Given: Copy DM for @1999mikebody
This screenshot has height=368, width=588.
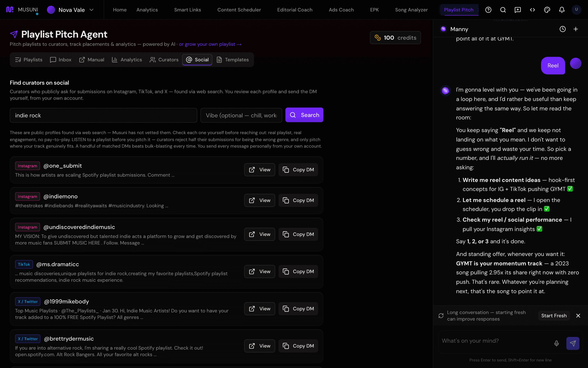Looking at the screenshot, I should 298,309.
